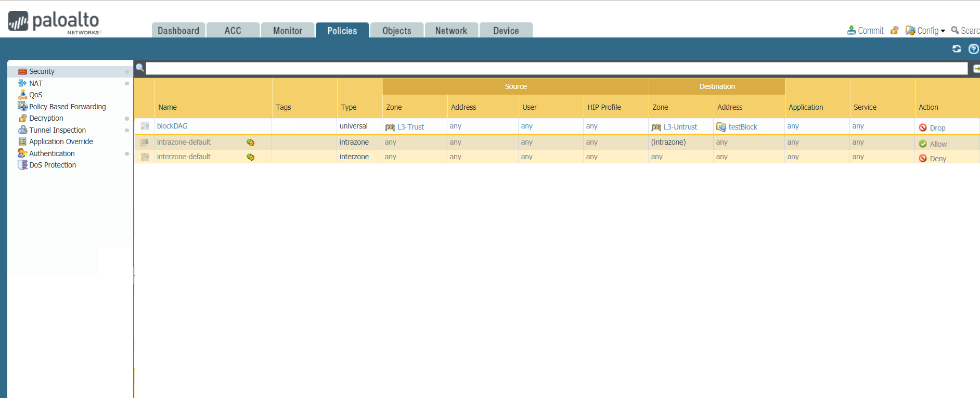Open the Objects tab

coord(396,31)
